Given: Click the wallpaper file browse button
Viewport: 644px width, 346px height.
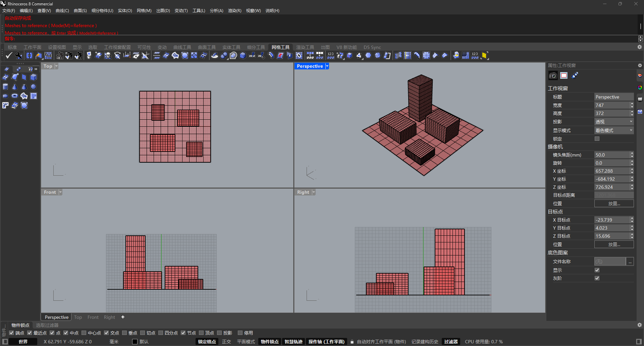Looking at the screenshot, I should (x=630, y=262).
